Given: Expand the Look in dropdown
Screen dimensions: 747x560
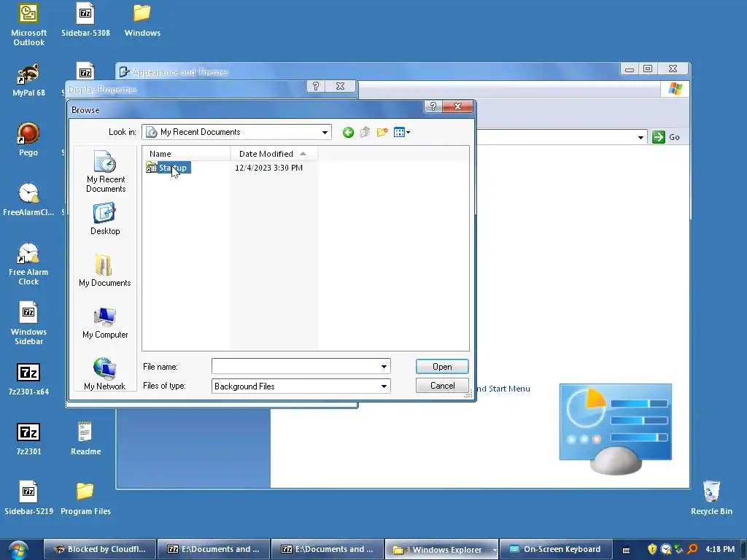Looking at the screenshot, I should pos(325,133).
